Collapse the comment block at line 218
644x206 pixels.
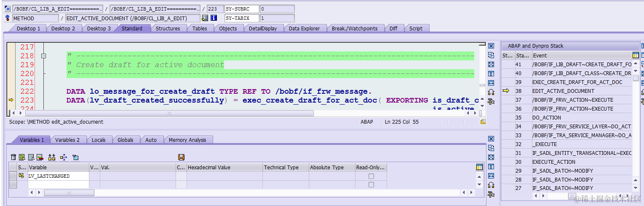pyautogui.click(x=43, y=56)
